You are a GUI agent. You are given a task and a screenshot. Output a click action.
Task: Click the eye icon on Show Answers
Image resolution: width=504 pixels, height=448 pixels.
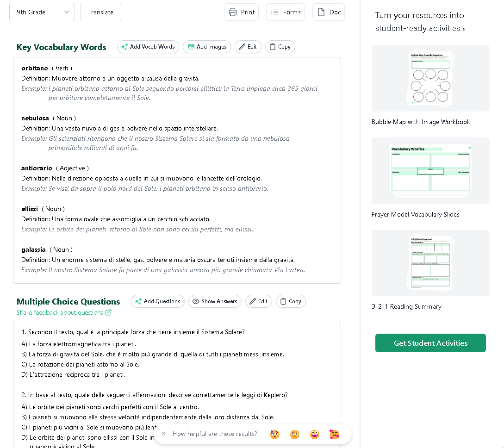[x=196, y=301]
